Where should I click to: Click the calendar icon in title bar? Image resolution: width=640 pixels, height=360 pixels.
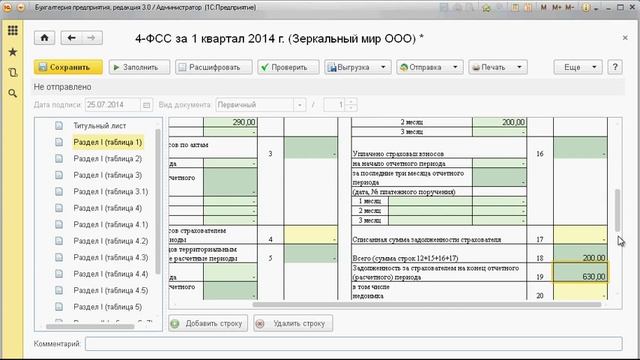click(528, 7)
